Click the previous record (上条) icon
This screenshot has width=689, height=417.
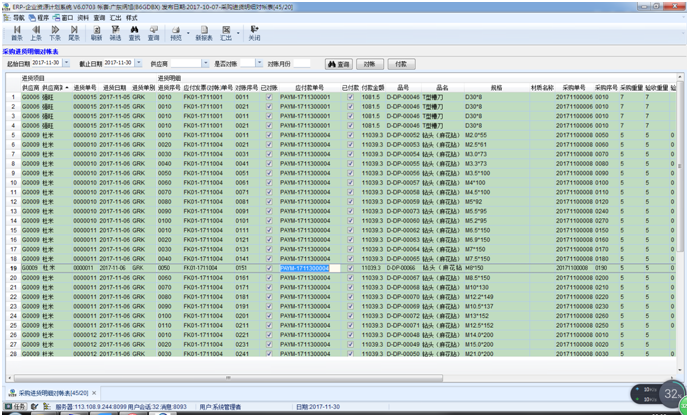pyautogui.click(x=35, y=33)
